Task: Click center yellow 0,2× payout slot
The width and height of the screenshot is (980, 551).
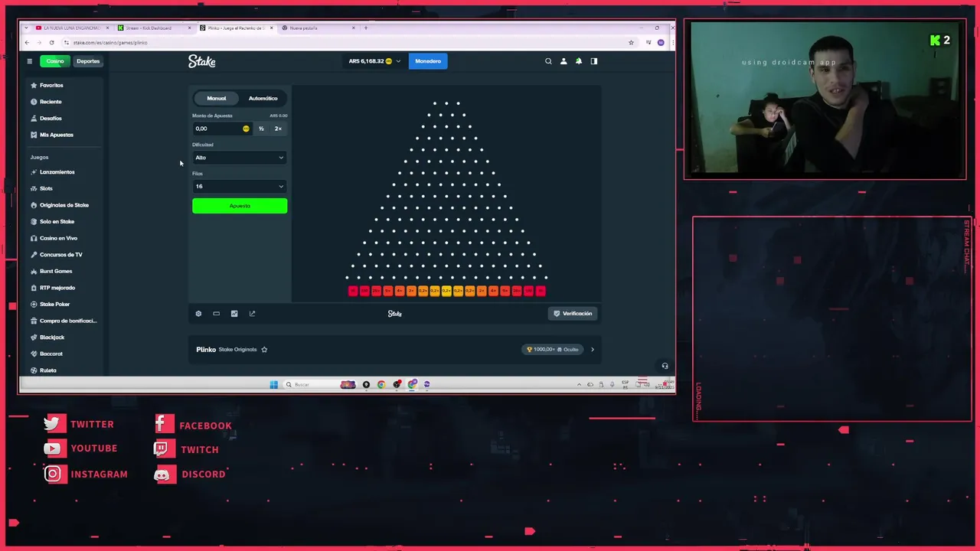Action: [x=446, y=291]
